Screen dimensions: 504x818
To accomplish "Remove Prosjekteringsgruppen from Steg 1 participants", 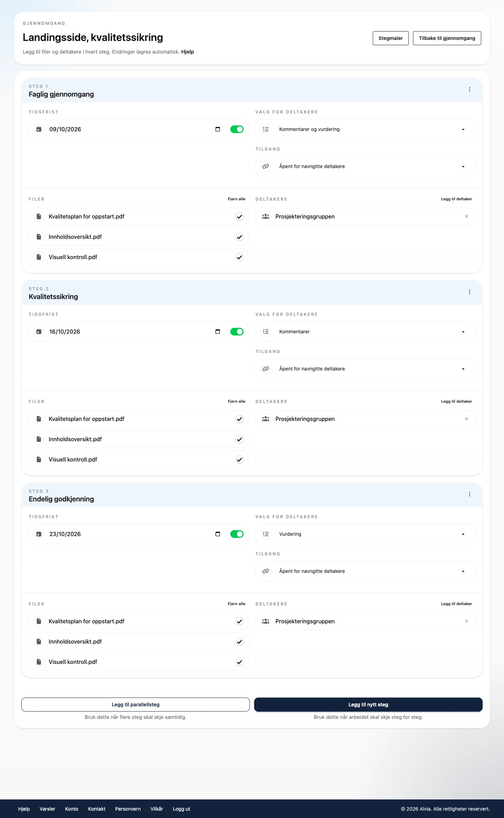I will coord(467,216).
